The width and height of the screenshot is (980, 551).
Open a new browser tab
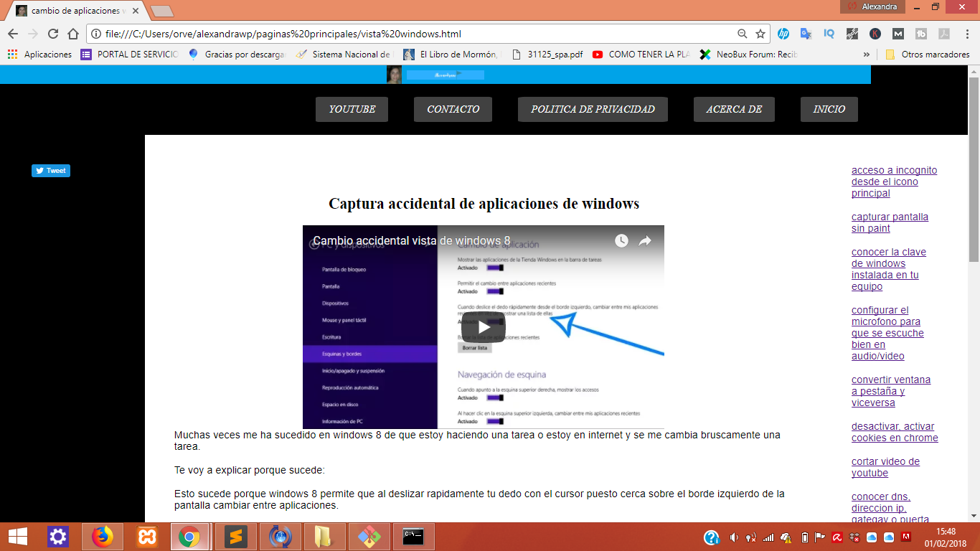point(162,11)
